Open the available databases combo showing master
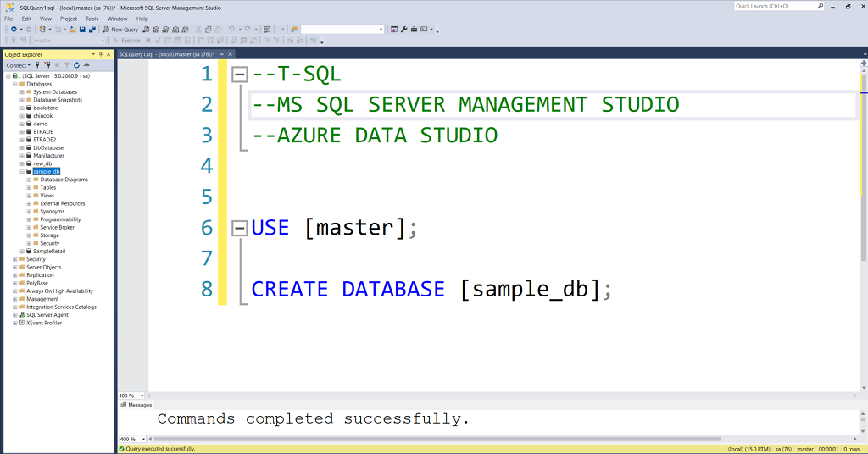The image size is (868, 454). click(x=68, y=41)
